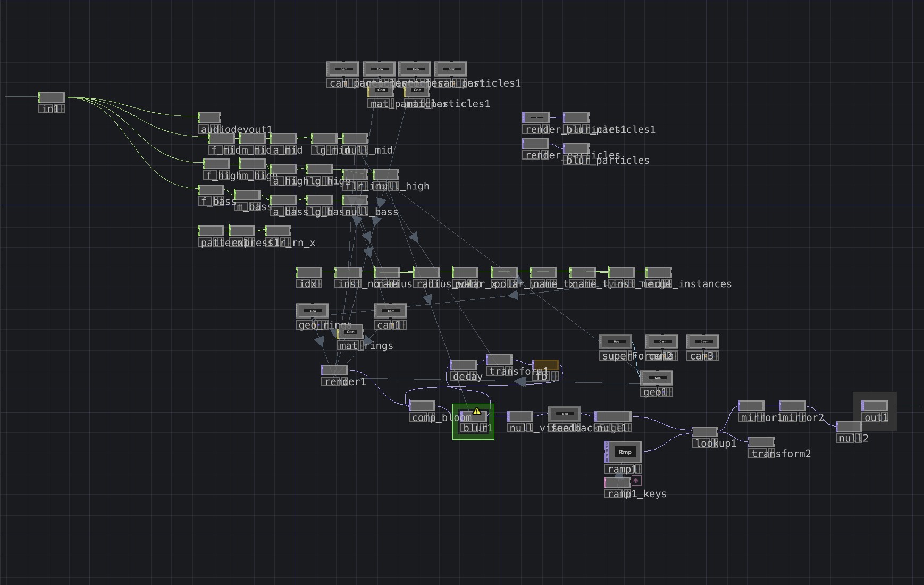Select the null_mid node
This screenshot has width=924, height=585.
coord(355,138)
